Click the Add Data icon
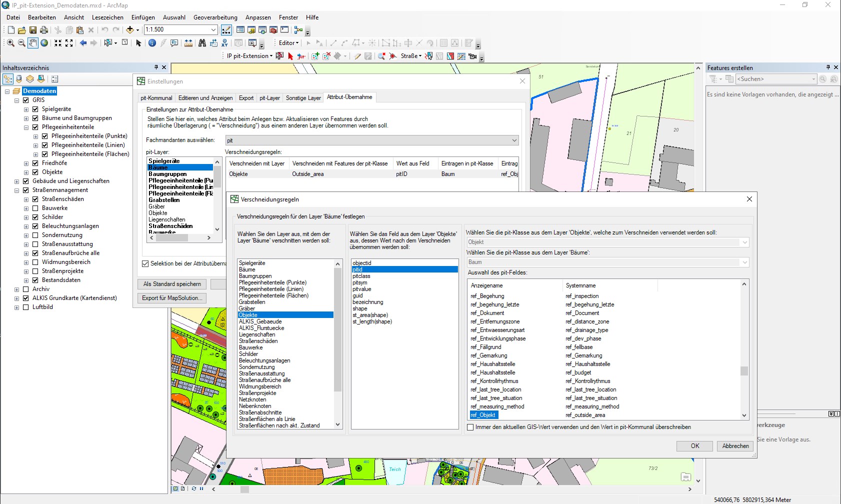841x504 pixels. 130,30
